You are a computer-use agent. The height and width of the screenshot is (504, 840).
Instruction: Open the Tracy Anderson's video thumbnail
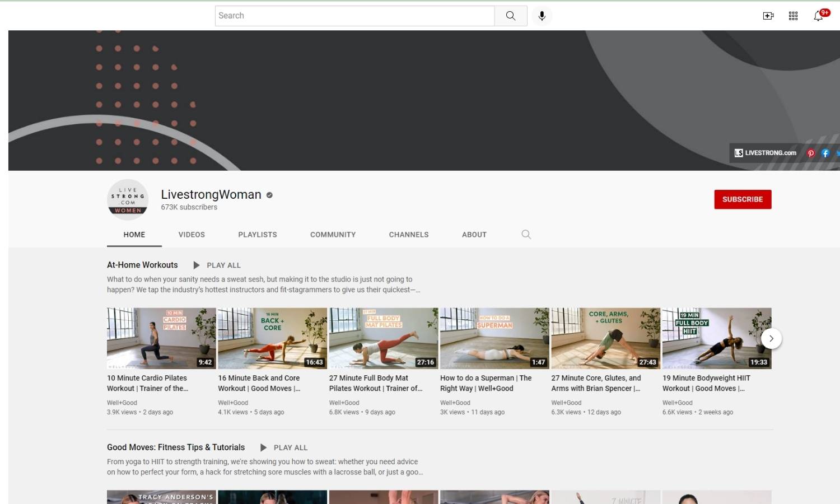161,497
